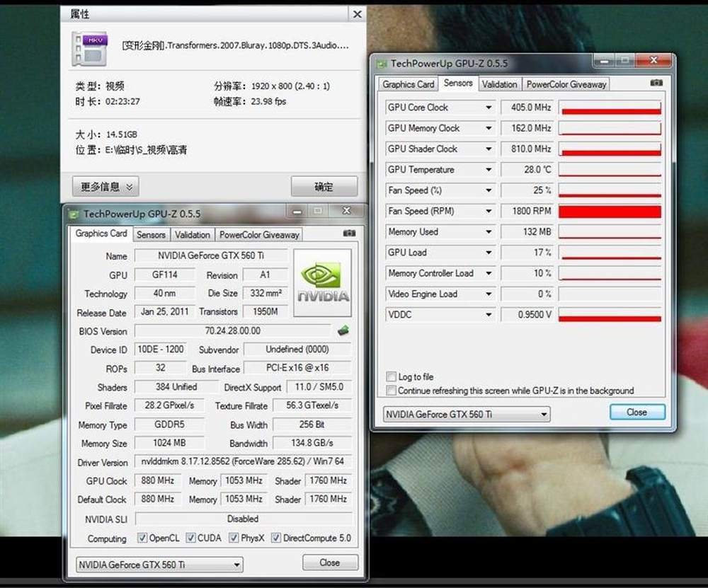Click the NVIDIA logo image
708x588 pixels.
pyautogui.click(x=322, y=283)
